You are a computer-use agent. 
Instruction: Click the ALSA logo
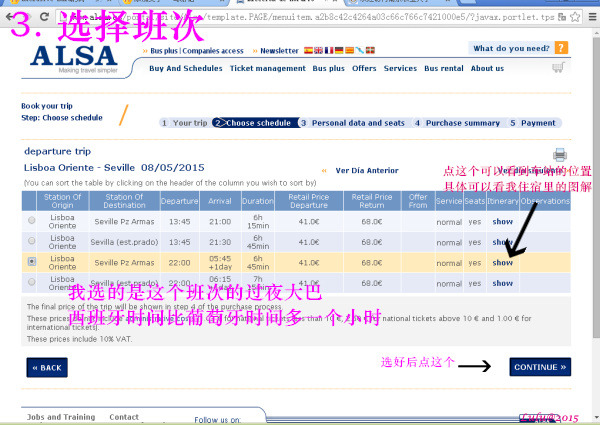tap(75, 58)
